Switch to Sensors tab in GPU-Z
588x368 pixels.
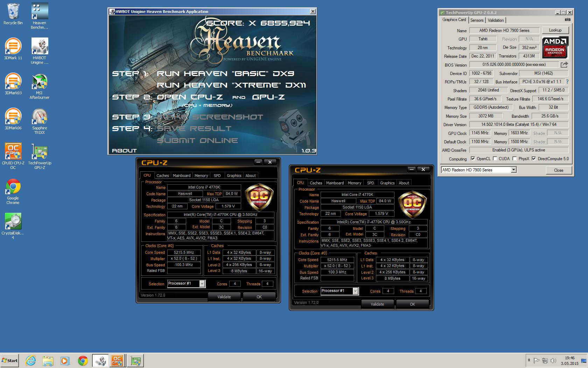[477, 20]
